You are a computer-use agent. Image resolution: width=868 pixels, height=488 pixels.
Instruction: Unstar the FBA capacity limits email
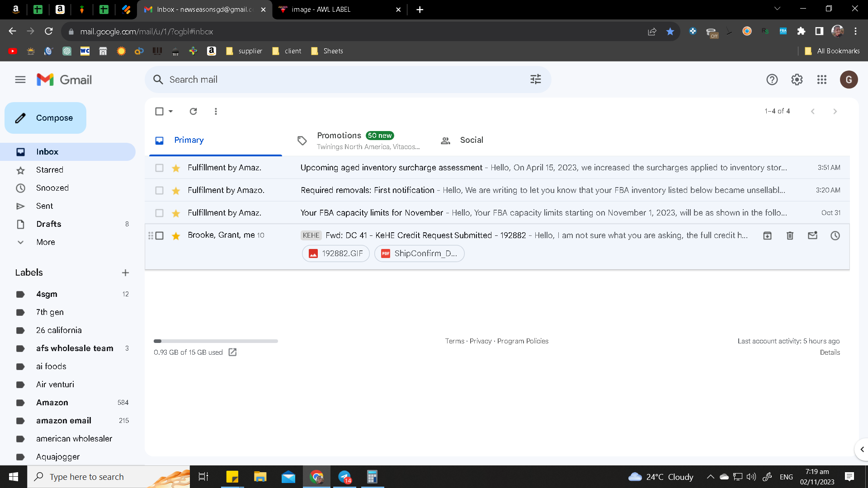pyautogui.click(x=176, y=213)
